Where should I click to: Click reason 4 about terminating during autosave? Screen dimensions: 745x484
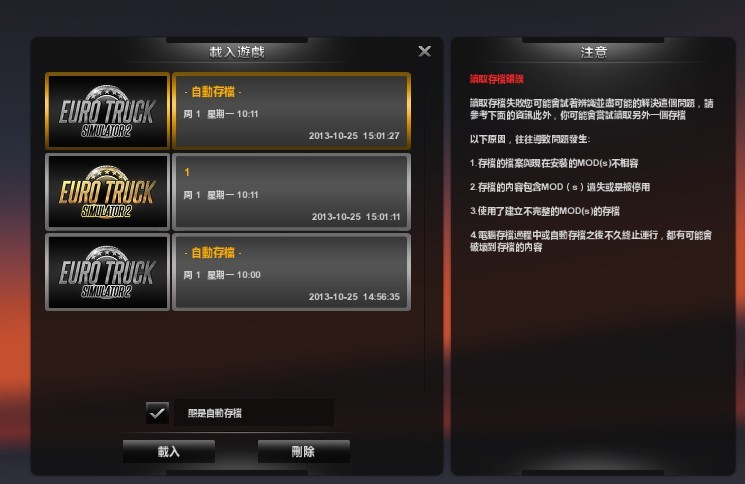(x=591, y=241)
